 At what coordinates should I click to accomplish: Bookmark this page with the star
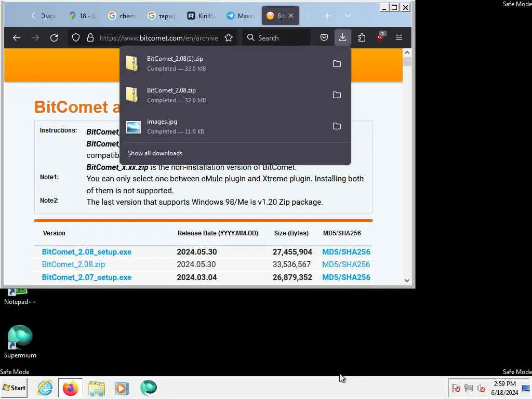[229, 37]
